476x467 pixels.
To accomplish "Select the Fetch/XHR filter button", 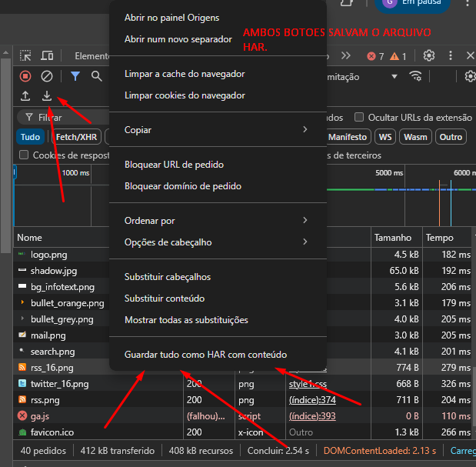I will [76, 137].
